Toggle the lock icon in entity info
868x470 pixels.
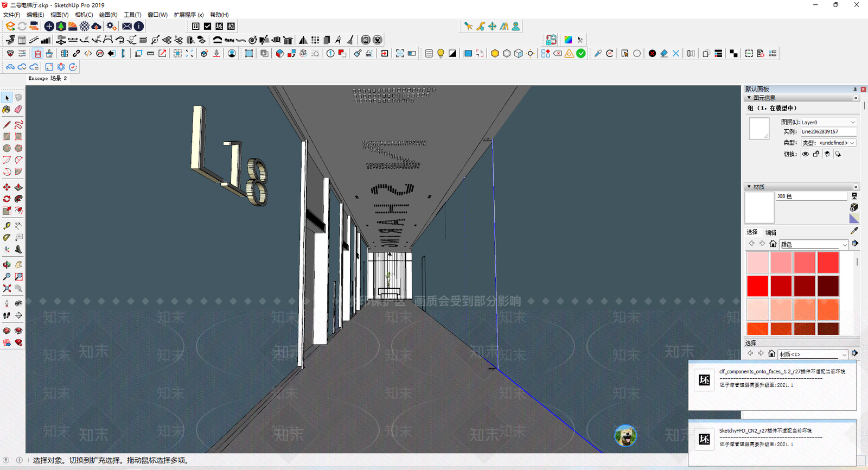[x=816, y=154]
